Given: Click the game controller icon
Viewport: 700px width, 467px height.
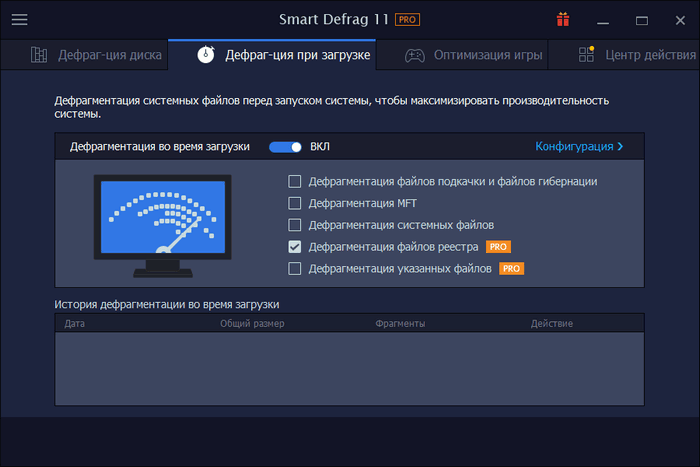Looking at the screenshot, I should (x=413, y=55).
